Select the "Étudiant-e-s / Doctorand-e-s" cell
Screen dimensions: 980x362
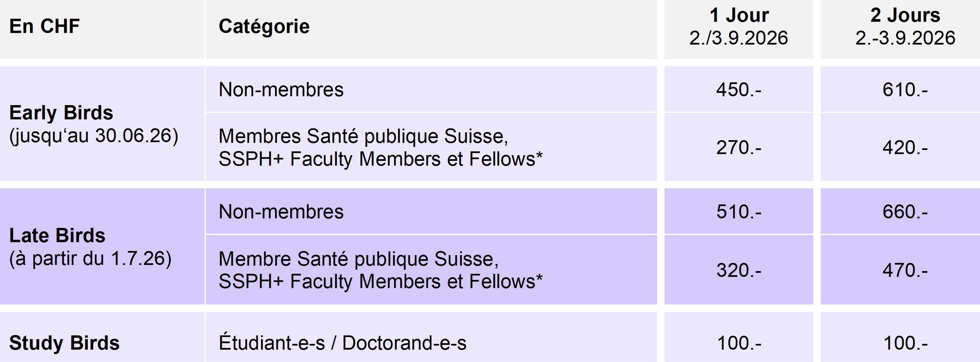pyautogui.click(x=342, y=343)
